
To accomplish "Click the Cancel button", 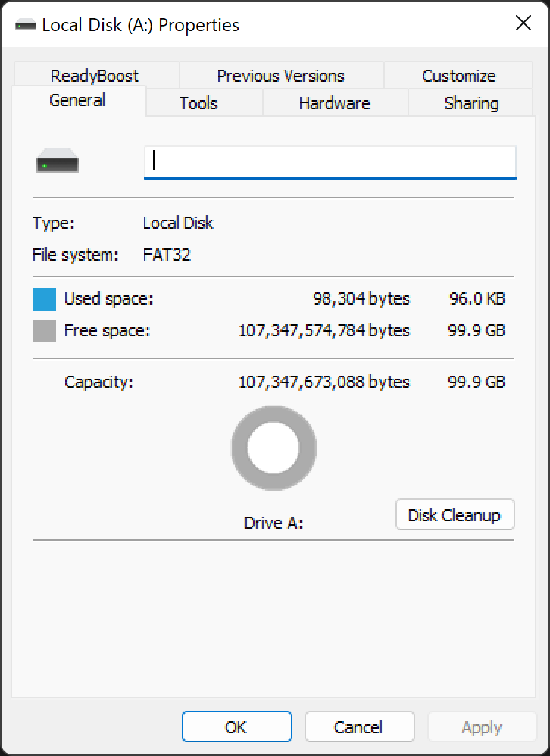I will pyautogui.click(x=359, y=726).
